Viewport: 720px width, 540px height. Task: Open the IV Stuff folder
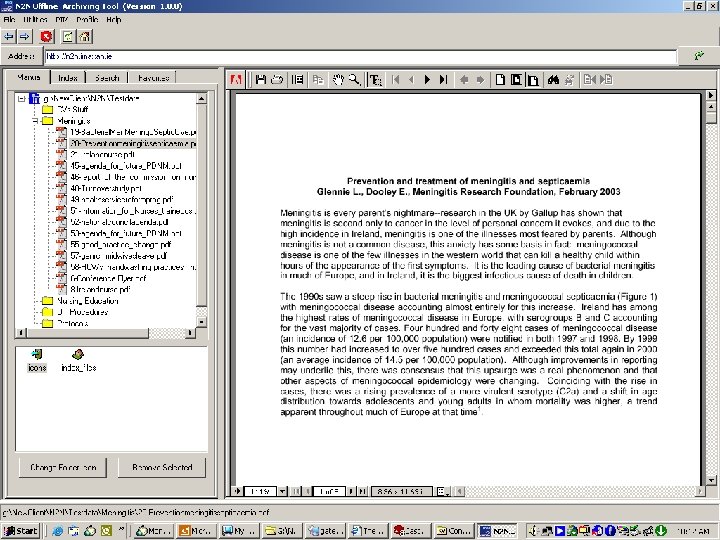73,109
